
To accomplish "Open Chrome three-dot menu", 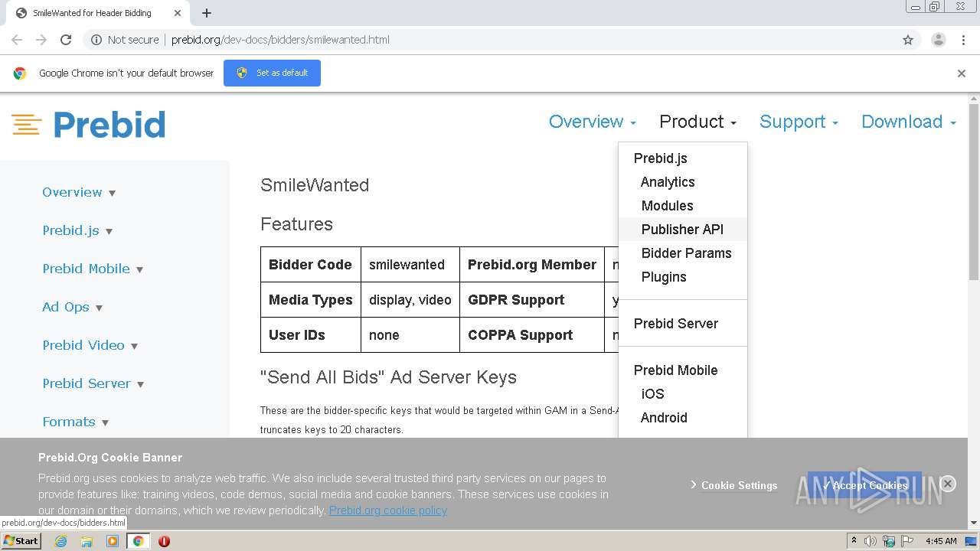I will pos(963,40).
